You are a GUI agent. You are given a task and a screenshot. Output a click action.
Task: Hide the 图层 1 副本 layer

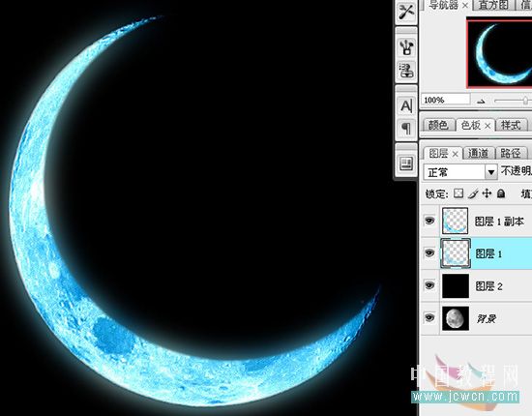click(429, 221)
